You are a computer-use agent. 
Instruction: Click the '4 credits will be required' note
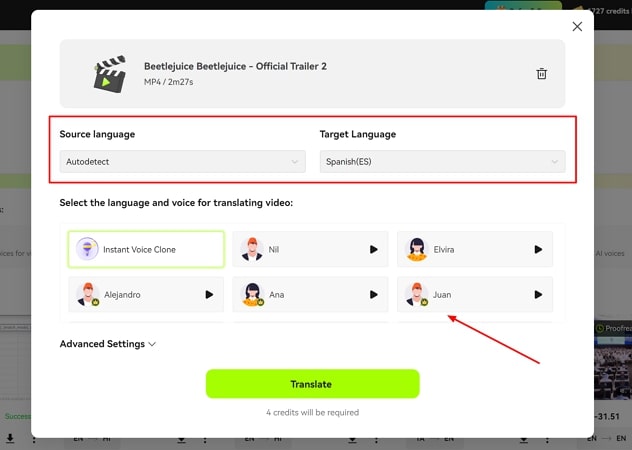click(312, 412)
